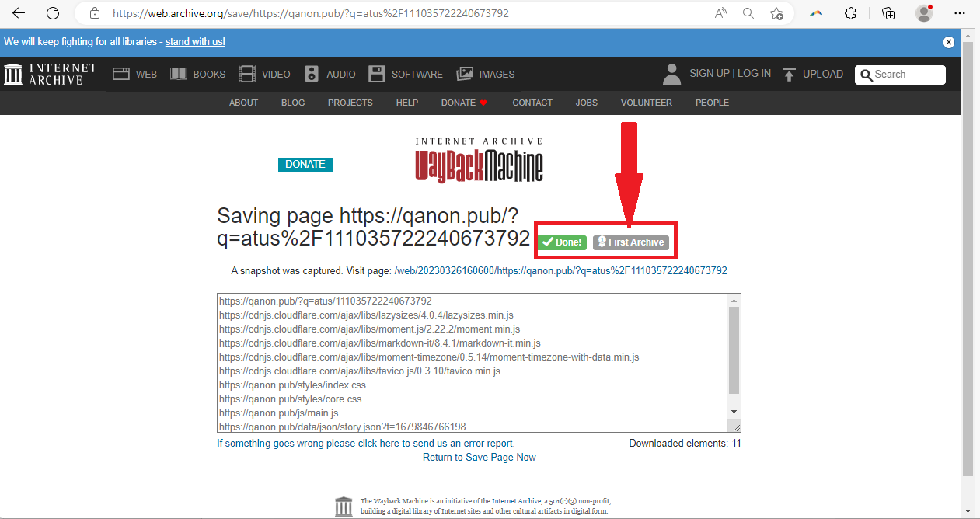Click the js/main.js URL line
980x519 pixels.
click(279, 413)
